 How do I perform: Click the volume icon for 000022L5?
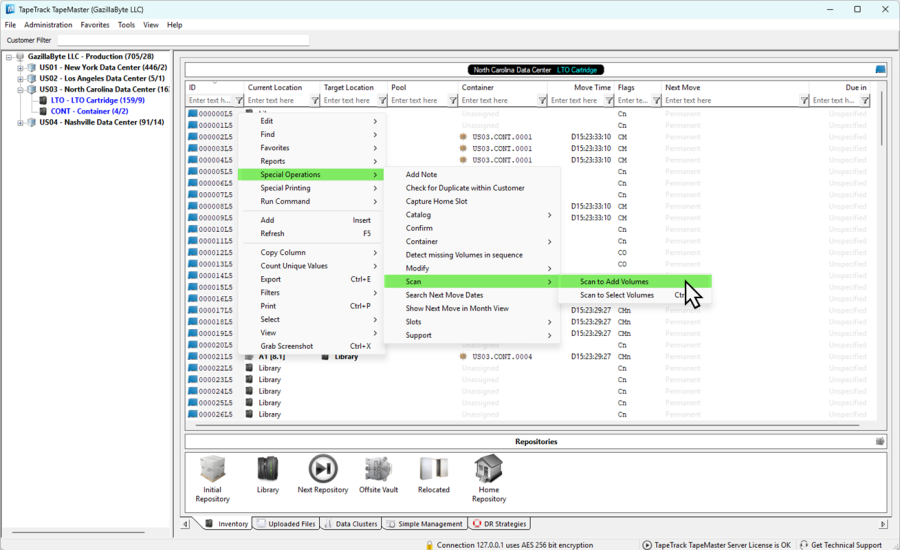193,368
